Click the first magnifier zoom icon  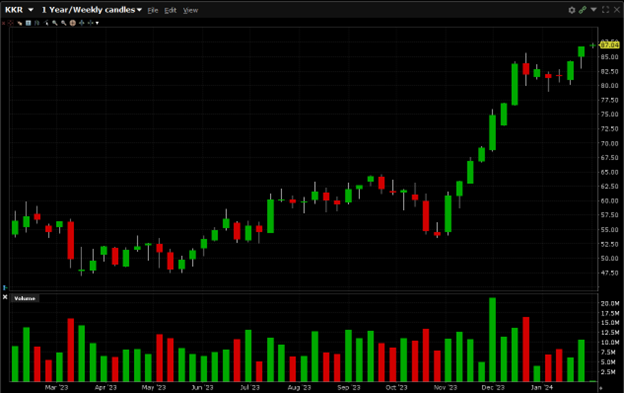55,23
